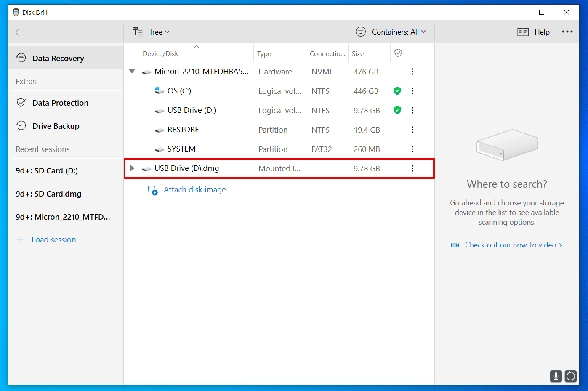Open options menu for USB Drive (D).dmg row
Image resolution: width=588 pixels, height=391 pixels.
pyautogui.click(x=412, y=168)
